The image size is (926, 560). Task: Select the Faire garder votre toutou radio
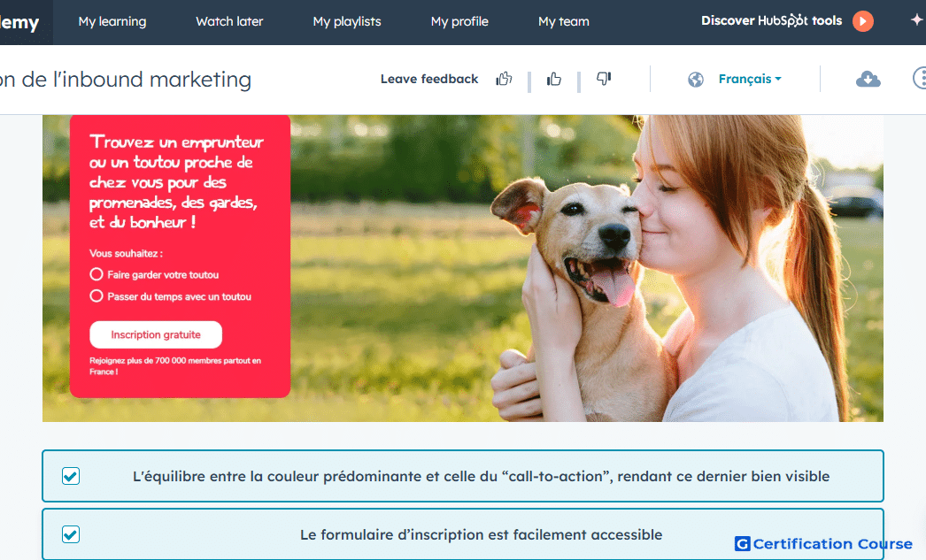coord(96,274)
